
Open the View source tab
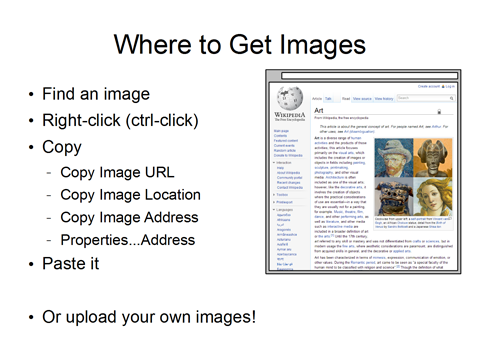(362, 99)
